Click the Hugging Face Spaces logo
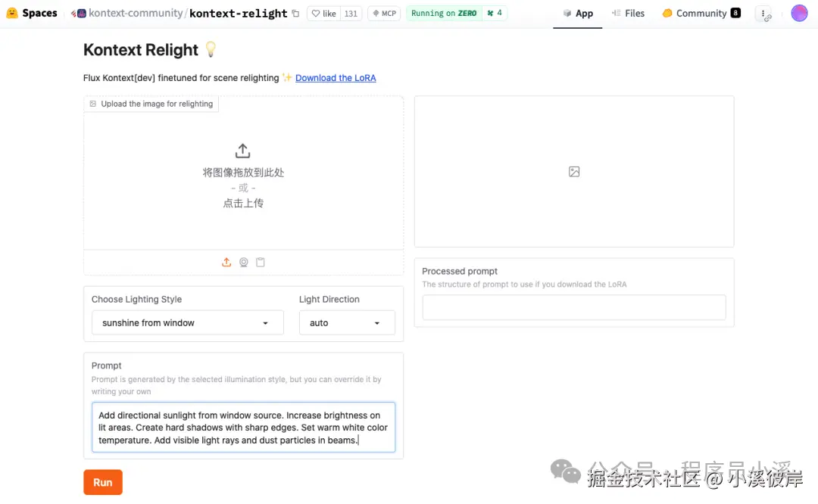Image resolution: width=818 pixels, height=504 pixels. tap(10, 12)
